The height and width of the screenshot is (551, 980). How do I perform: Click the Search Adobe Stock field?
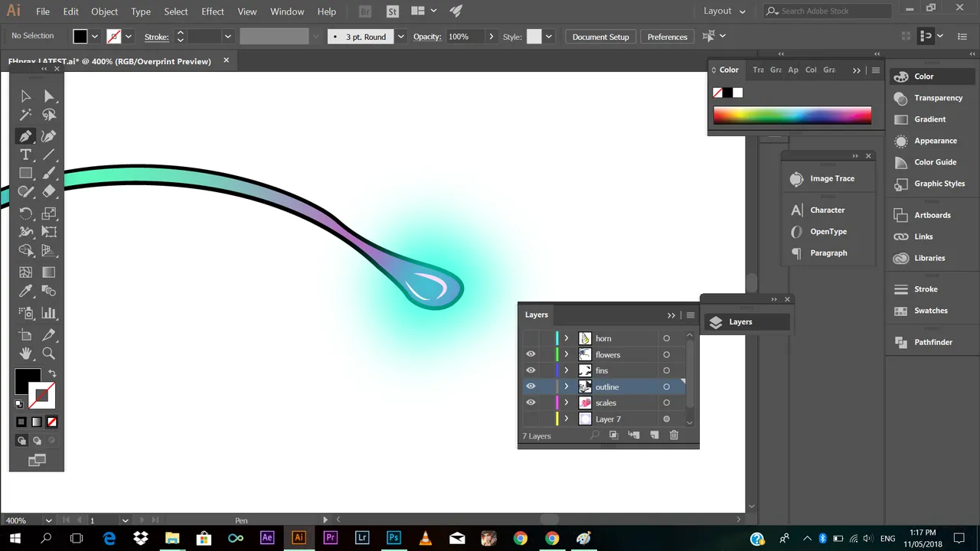[x=828, y=11]
